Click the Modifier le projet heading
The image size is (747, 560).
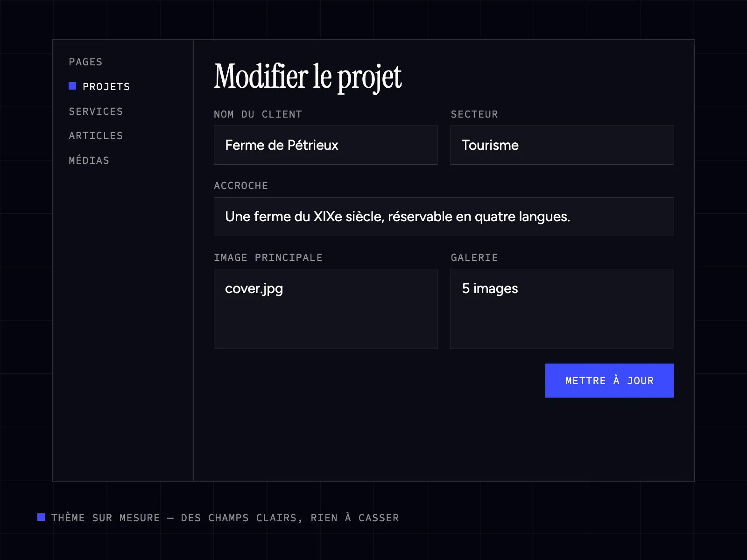[x=308, y=77]
